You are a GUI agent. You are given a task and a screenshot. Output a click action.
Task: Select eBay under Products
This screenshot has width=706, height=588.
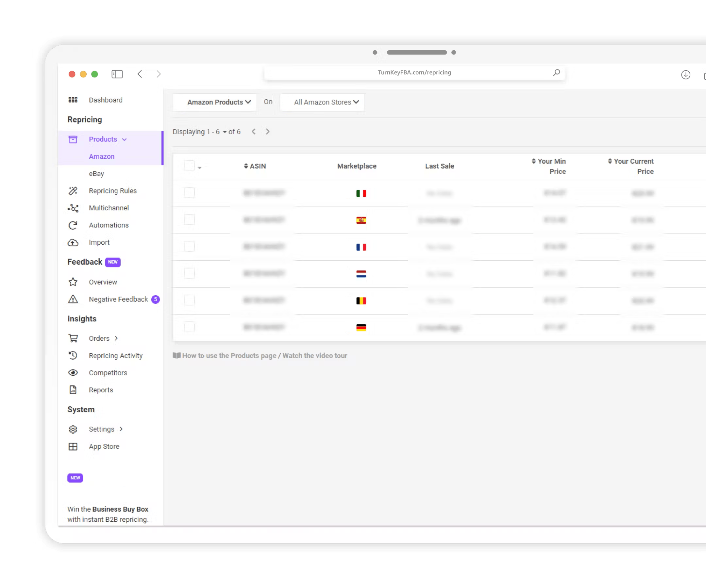[x=96, y=174]
